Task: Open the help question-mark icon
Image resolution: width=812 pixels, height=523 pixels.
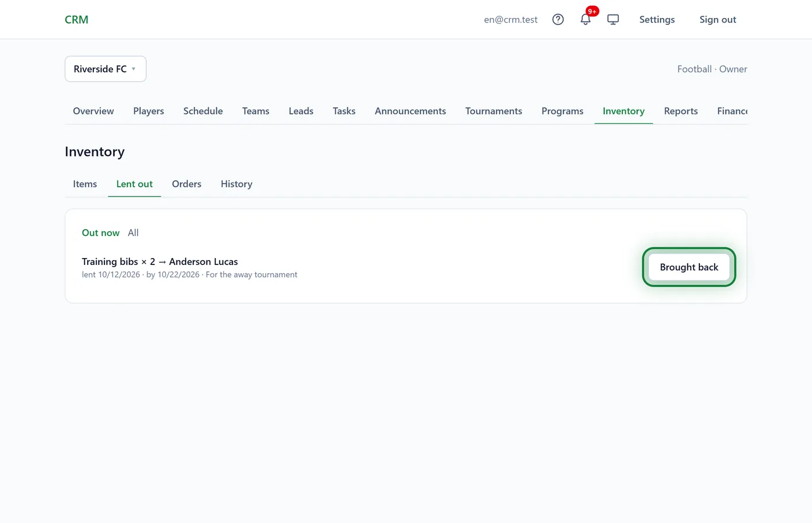Action: pos(558,19)
